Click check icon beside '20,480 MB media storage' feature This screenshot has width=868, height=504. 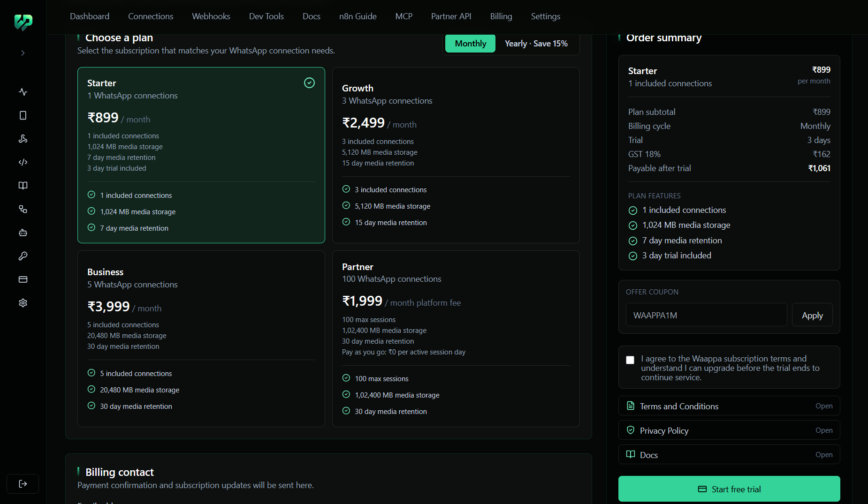pos(91,389)
